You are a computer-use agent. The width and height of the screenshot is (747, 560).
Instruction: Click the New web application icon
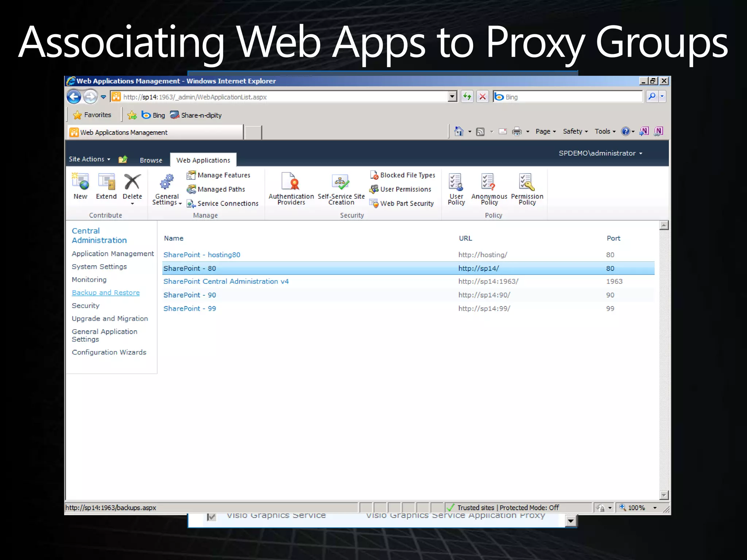(x=81, y=186)
